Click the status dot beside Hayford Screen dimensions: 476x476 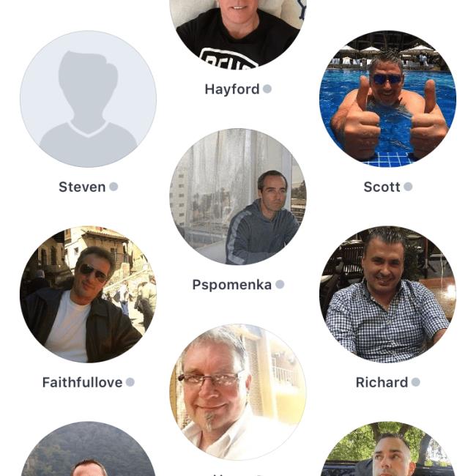pyautogui.click(x=267, y=89)
